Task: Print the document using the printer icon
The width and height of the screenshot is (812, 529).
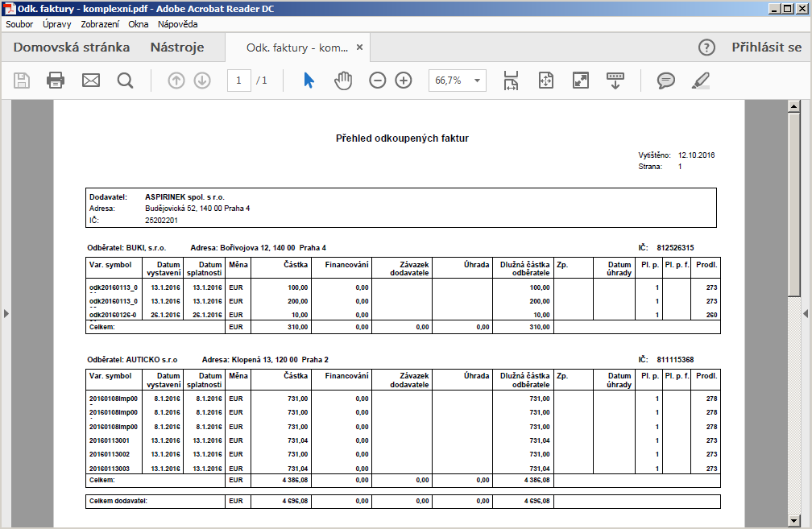Action: click(56, 81)
